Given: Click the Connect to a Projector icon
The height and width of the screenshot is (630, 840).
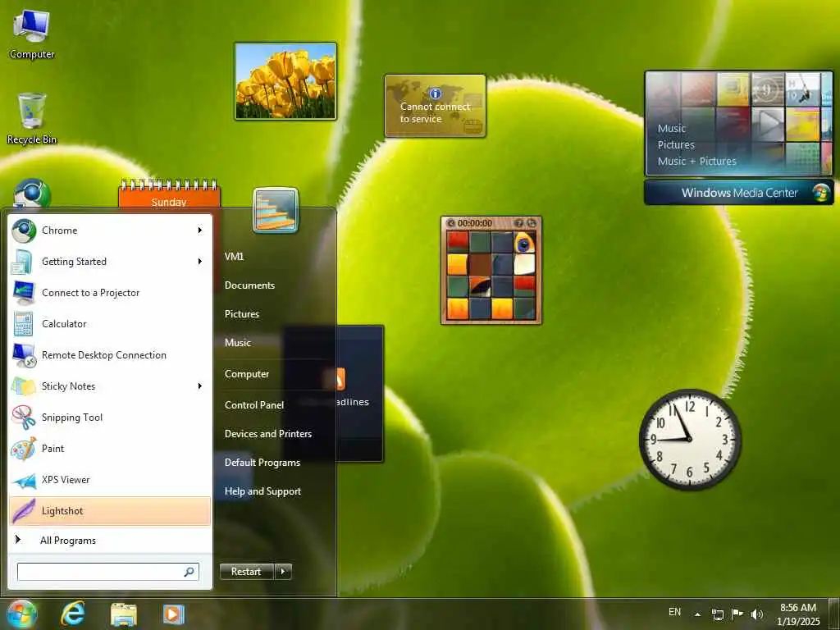Looking at the screenshot, I should coord(24,293).
